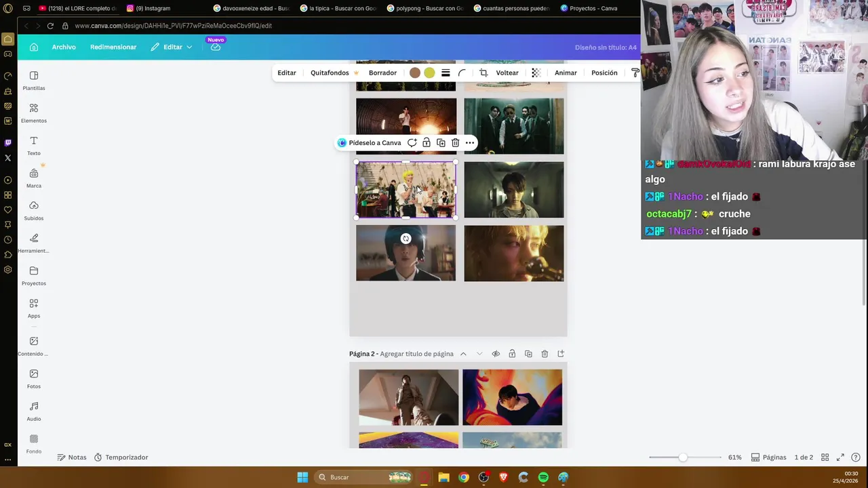This screenshot has width=868, height=488.
Task: Open the Fondo background panel
Action: coord(34,443)
